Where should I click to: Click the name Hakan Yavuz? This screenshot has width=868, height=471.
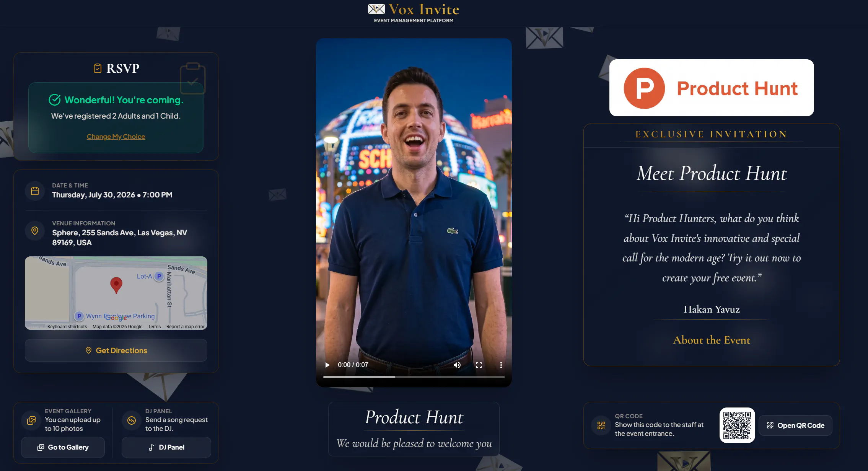tap(712, 309)
